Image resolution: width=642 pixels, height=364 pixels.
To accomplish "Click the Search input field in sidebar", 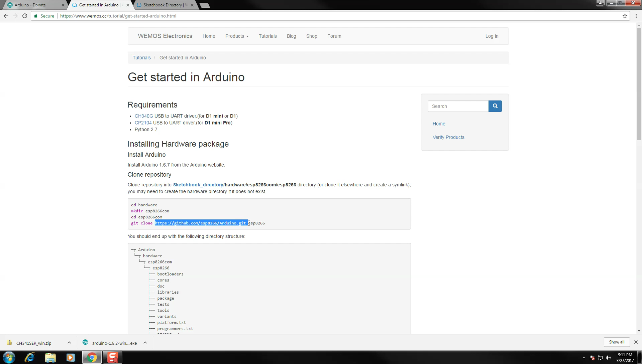I will coord(458,106).
